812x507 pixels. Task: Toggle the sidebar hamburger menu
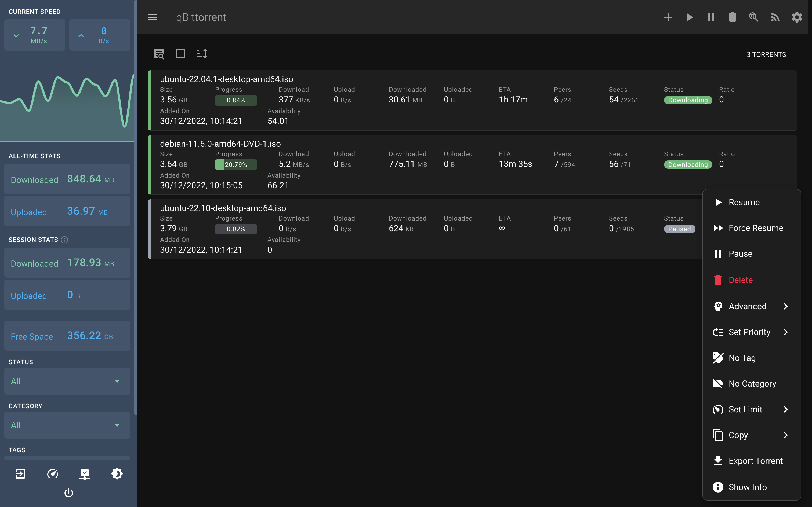[x=152, y=17]
